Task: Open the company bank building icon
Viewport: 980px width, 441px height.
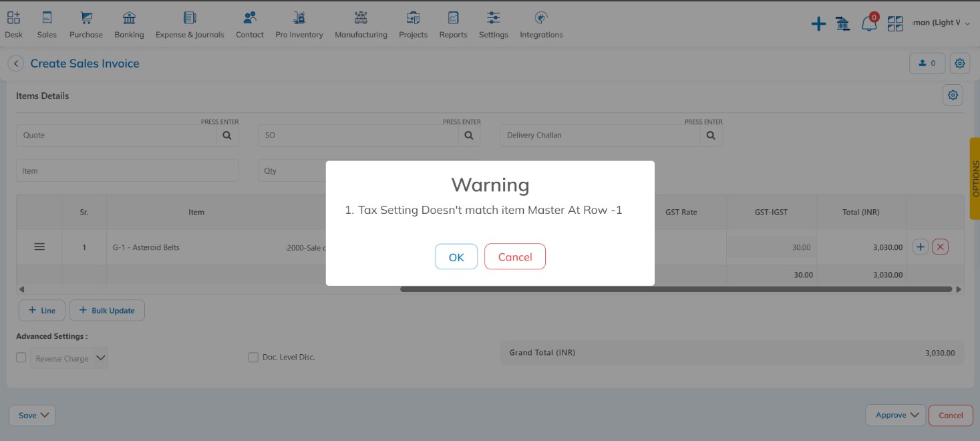Action: [843, 24]
